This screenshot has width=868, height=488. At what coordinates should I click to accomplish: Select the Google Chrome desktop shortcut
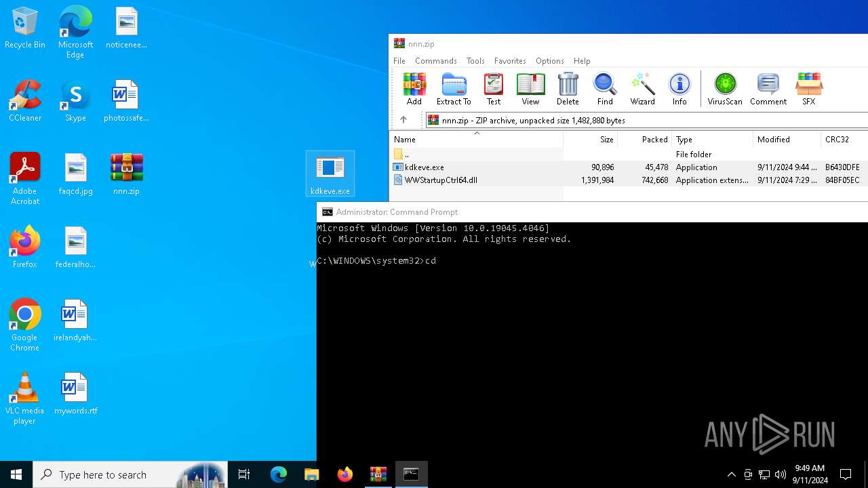point(25,325)
